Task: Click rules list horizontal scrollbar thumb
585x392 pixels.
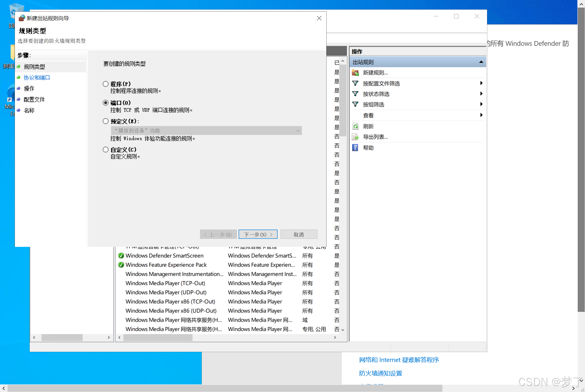Action: (x=158, y=337)
